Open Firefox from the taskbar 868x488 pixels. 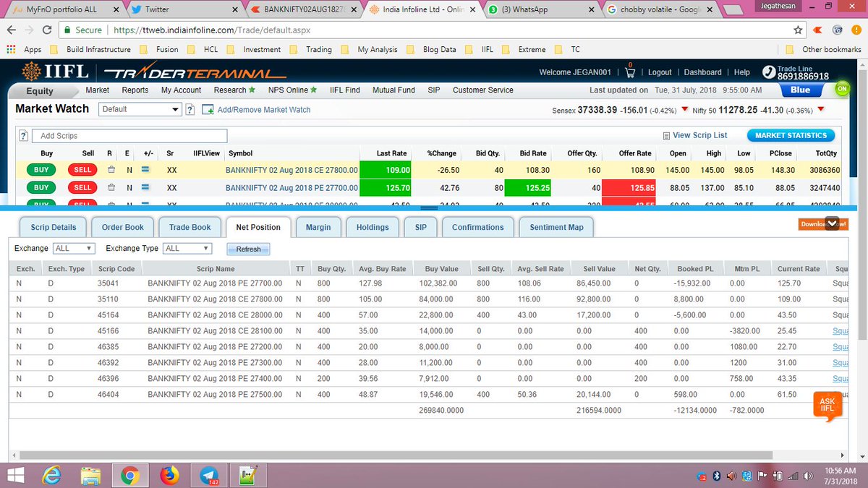point(169,475)
